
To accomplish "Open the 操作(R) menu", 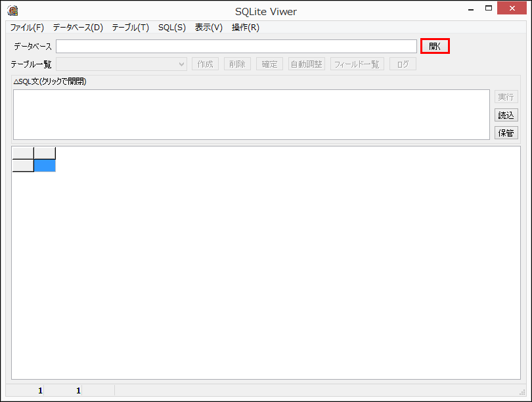I will click(245, 28).
